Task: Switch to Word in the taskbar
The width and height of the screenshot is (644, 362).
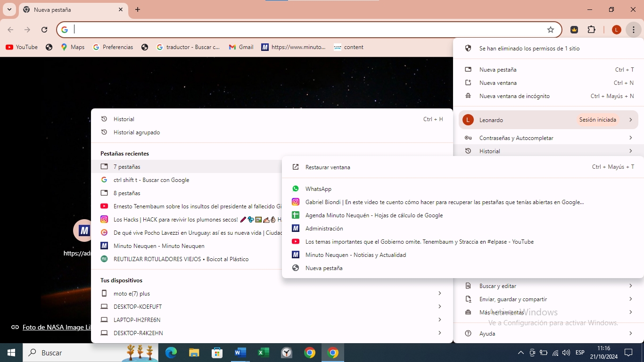Action: tap(240, 353)
